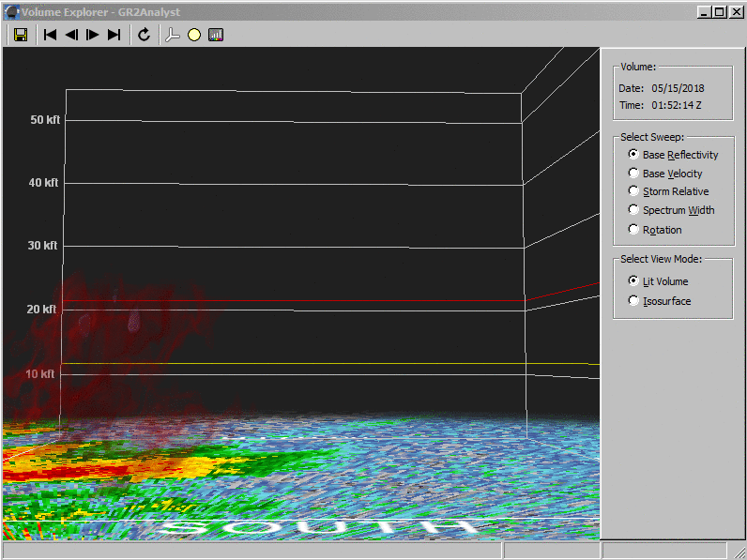Maximize the Volume Explorer window
Image resolution: width=747 pixels, height=560 pixels.
pos(720,12)
